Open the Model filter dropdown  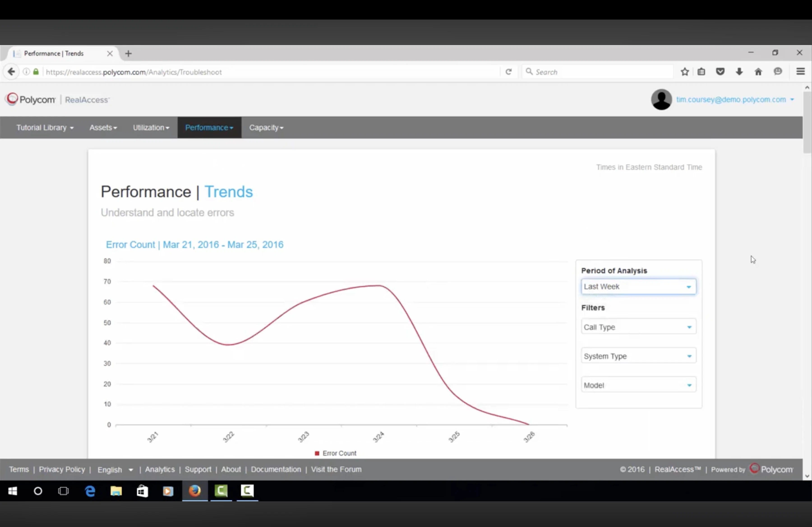[x=638, y=385]
